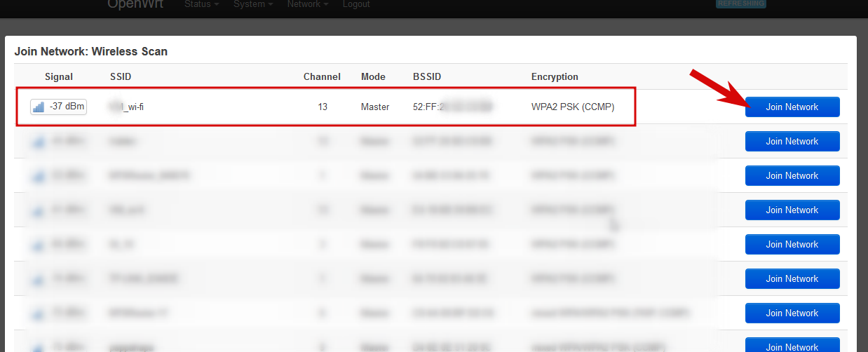Screen dimensions: 868x352
Task: Join the highlighted wi-fi network on channel 13
Action: point(792,107)
